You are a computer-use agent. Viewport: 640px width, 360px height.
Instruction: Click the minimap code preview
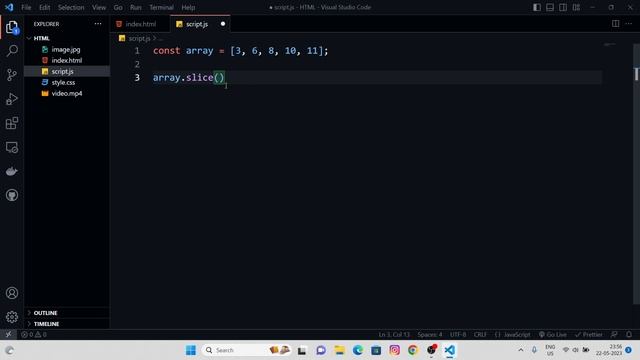610,44
